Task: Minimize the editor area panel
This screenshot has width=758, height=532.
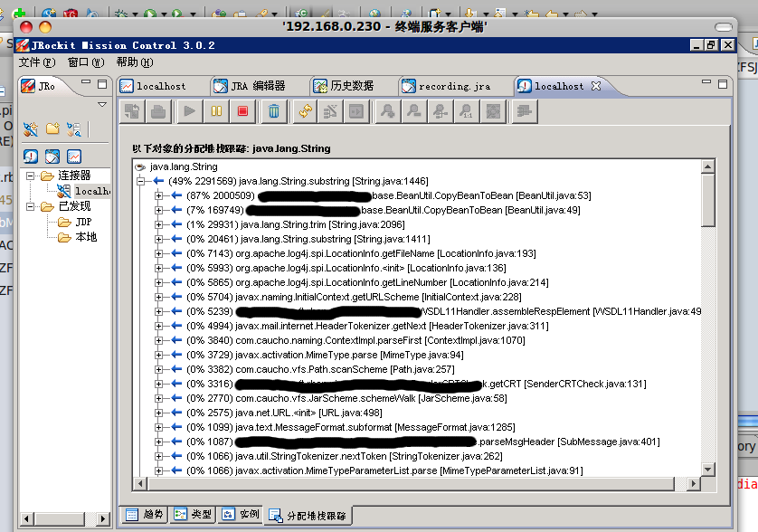Action: pyautogui.click(x=706, y=82)
